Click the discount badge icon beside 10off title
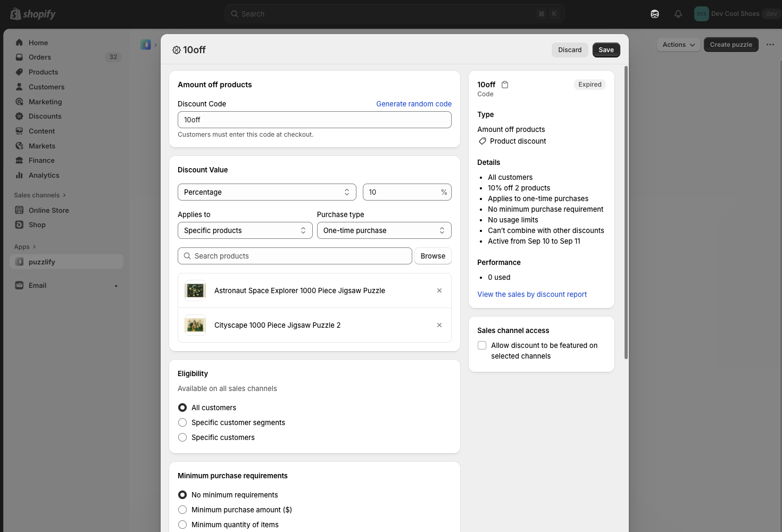This screenshot has height=532, width=782. pos(177,50)
